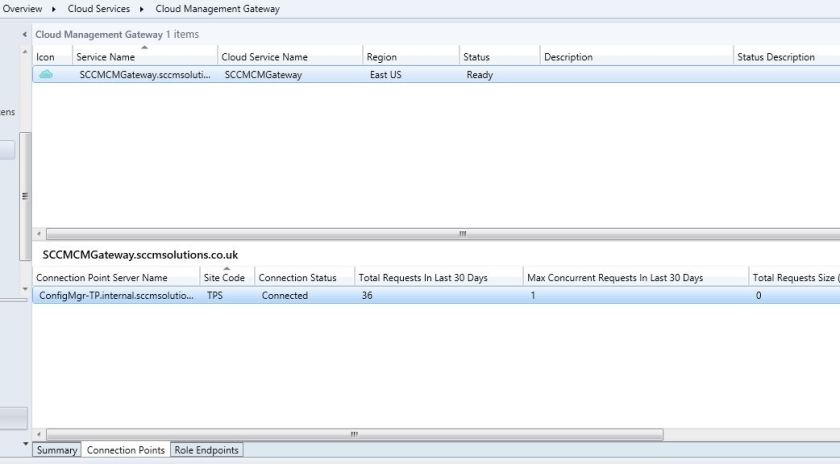
Task: Open Overview in the breadcrumb path
Action: coord(22,9)
